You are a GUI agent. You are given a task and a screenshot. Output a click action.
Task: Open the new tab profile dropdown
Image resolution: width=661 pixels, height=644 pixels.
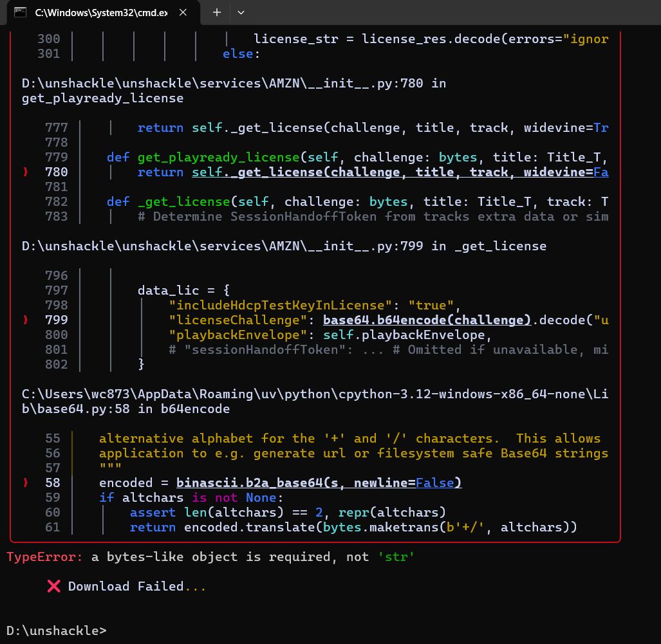(x=241, y=13)
